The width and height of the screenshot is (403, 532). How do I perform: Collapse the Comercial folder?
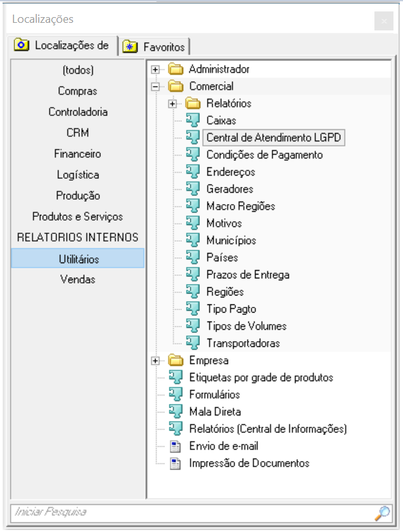[x=155, y=86]
